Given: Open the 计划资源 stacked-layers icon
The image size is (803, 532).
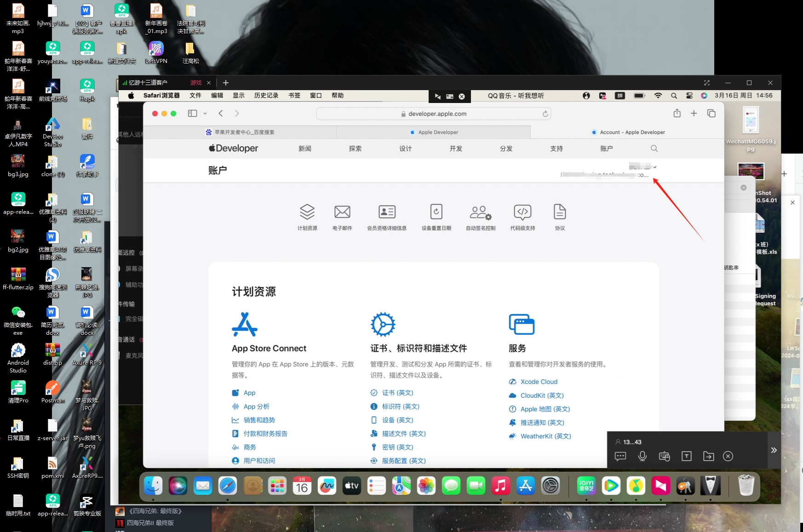Looking at the screenshot, I should (307, 212).
